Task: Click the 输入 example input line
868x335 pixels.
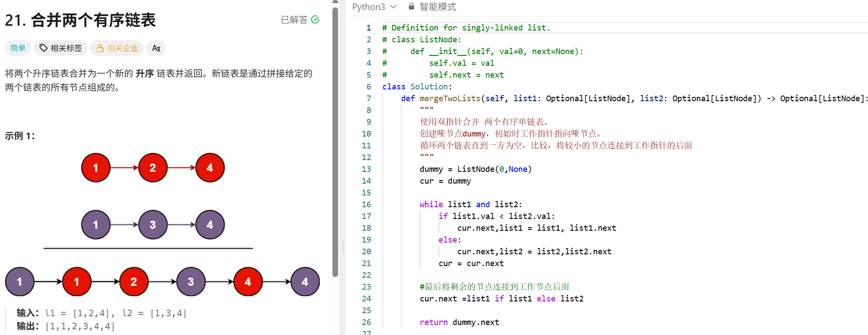Action: tap(101, 313)
